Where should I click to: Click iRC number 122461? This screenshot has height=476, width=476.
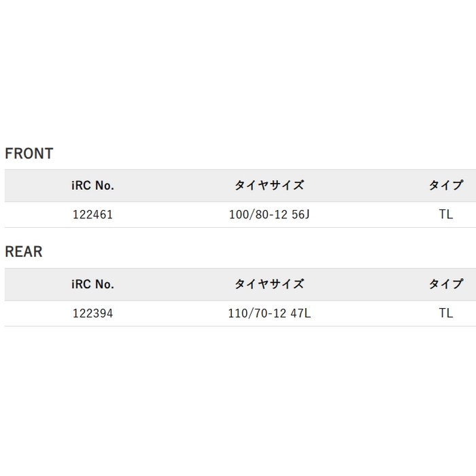click(x=92, y=215)
